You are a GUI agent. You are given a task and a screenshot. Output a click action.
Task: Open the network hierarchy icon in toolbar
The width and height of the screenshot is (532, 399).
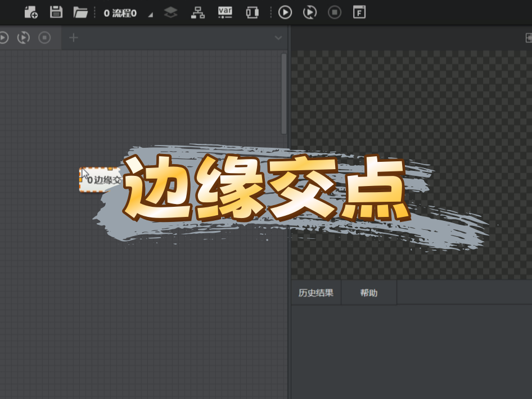198,12
